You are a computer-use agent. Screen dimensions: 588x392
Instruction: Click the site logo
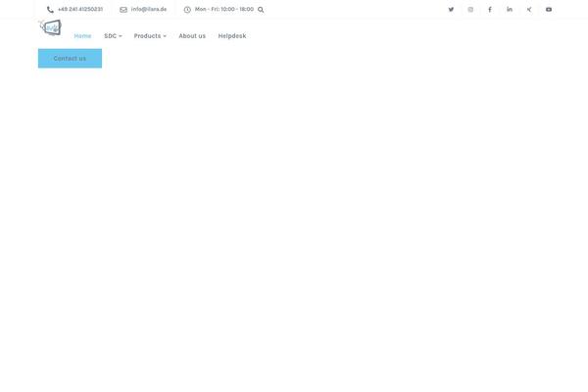[50, 27]
